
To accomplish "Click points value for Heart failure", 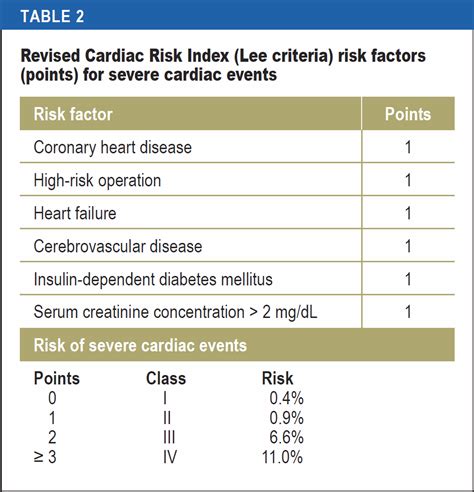I will click(x=408, y=213).
